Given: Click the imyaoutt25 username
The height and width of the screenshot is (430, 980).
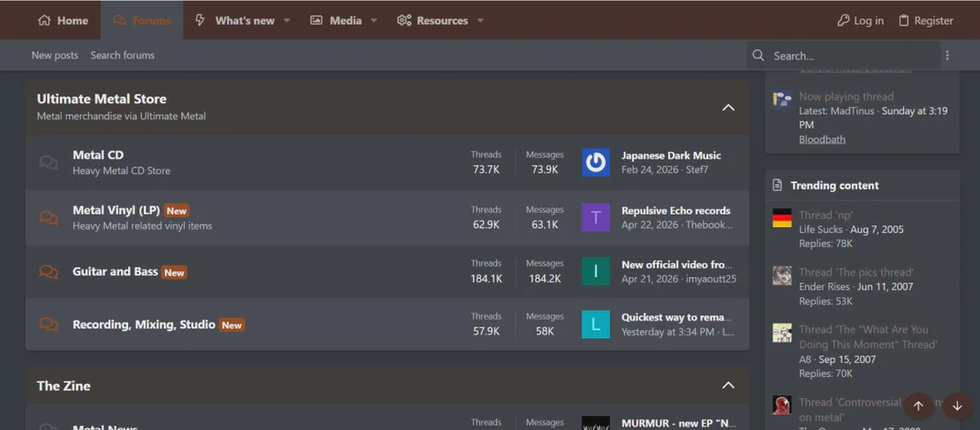Looking at the screenshot, I should pyautogui.click(x=711, y=279).
